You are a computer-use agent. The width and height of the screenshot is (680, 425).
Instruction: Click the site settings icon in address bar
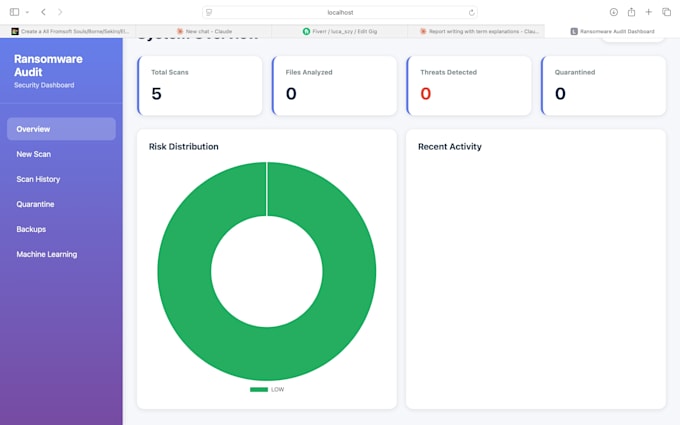point(209,13)
